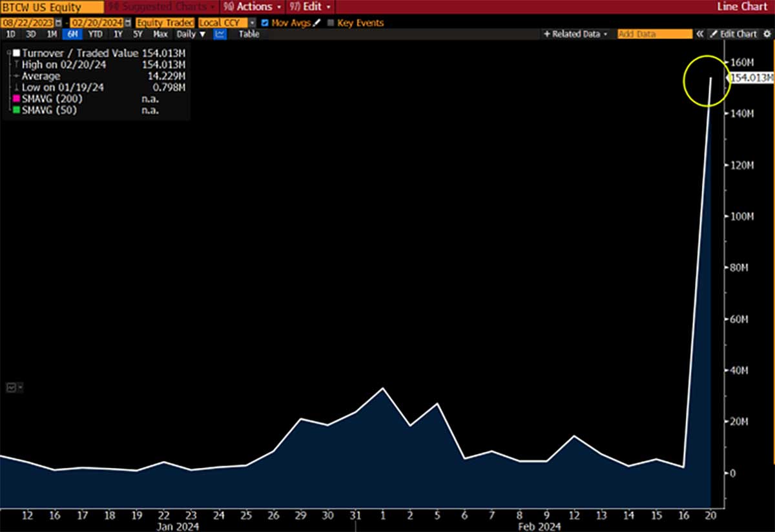The image size is (775, 532).
Task: Expand the Related Data dropdown
Action: [575, 34]
